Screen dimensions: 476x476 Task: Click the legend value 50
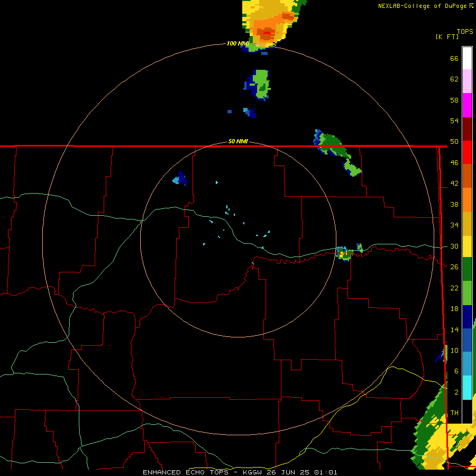pyautogui.click(x=454, y=142)
